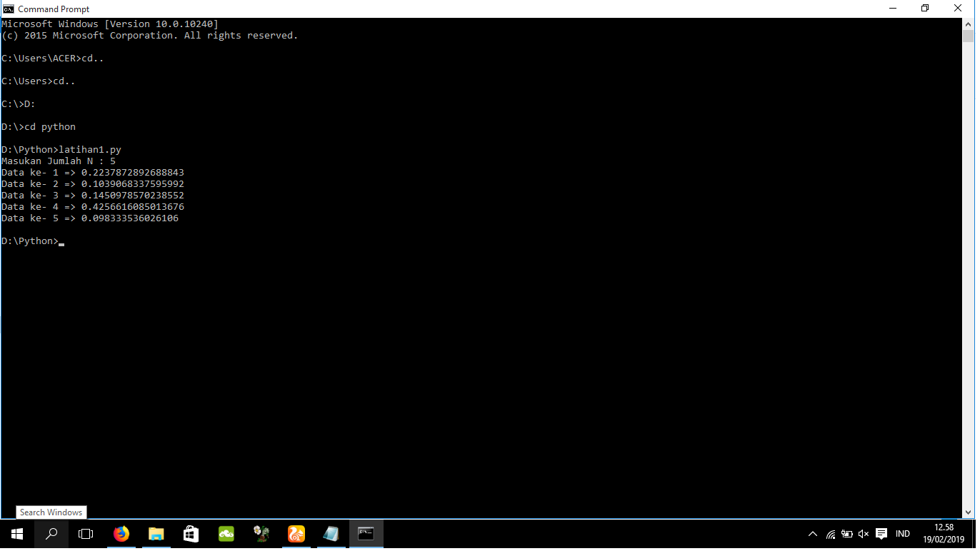The image size is (980, 551).
Task: Open Task View next to search
Action: pos(86,533)
